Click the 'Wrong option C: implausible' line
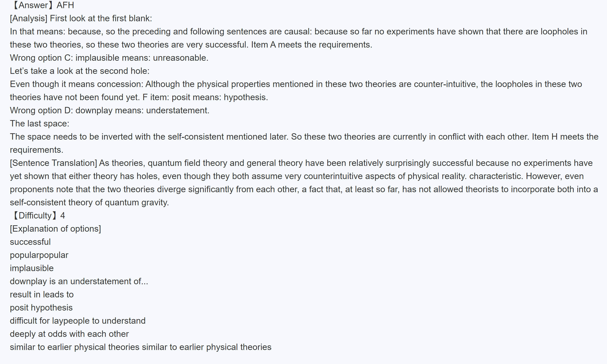607x364 pixels. pos(109,58)
